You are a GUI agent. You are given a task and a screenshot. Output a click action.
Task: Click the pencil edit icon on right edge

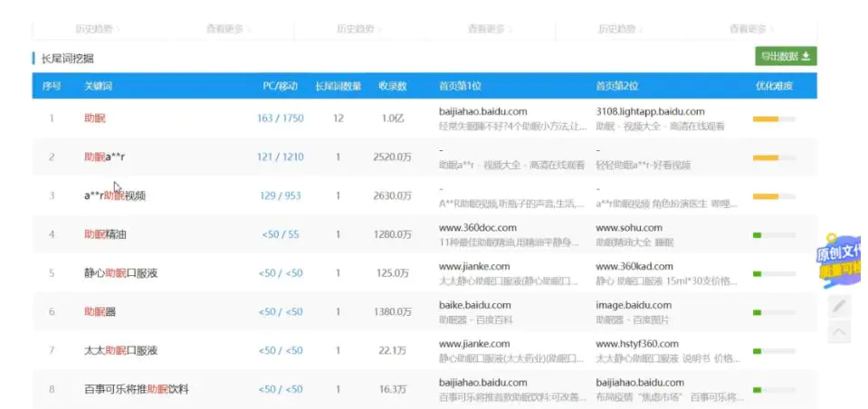pos(839,306)
